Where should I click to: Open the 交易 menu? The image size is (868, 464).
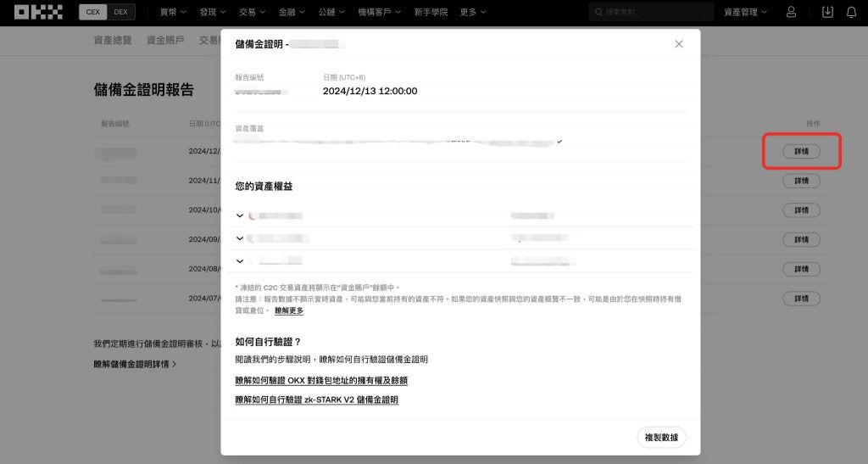click(x=251, y=13)
